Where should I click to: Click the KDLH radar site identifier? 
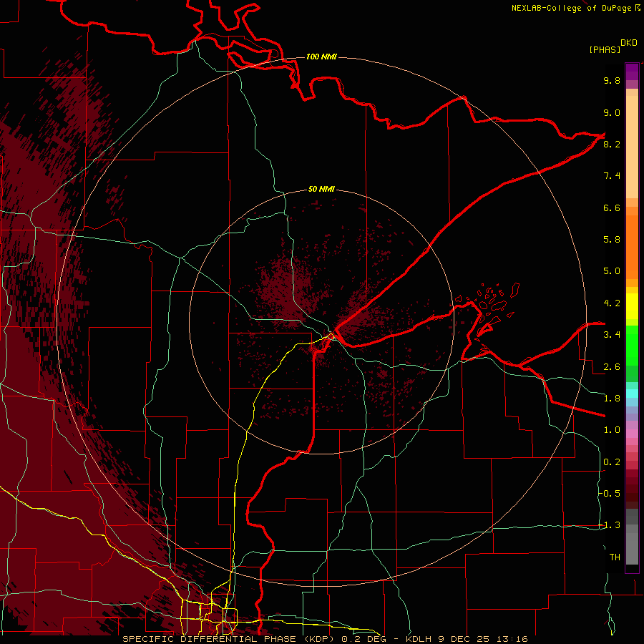419,639
